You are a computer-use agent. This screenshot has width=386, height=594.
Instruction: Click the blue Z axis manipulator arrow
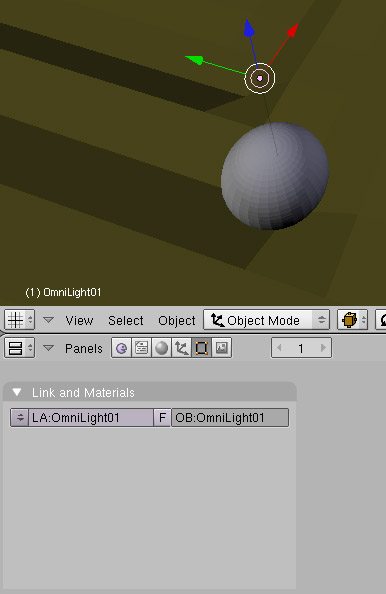tap(249, 28)
